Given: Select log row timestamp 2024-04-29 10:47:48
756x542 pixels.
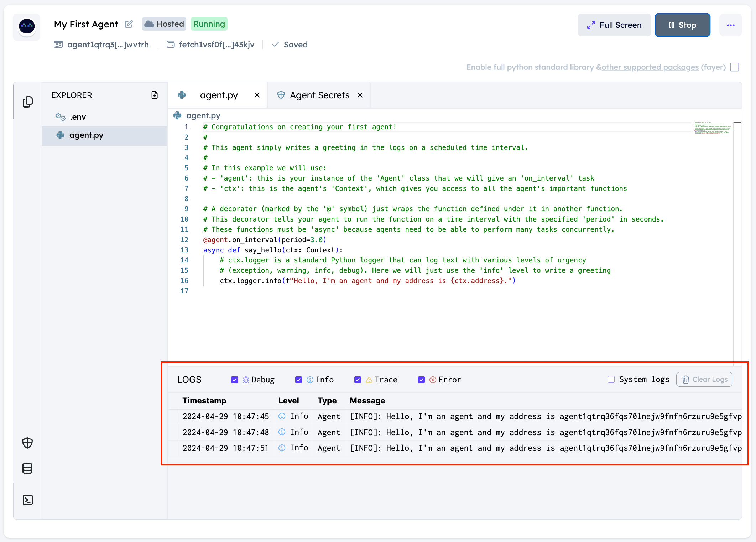Looking at the screenshot, I should tap(226, 432).
